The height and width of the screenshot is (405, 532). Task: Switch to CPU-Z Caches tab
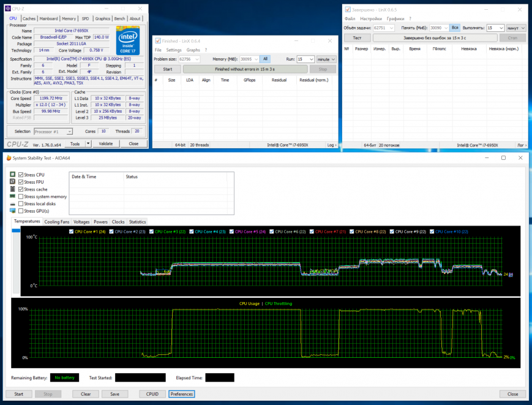click(29, 18)
